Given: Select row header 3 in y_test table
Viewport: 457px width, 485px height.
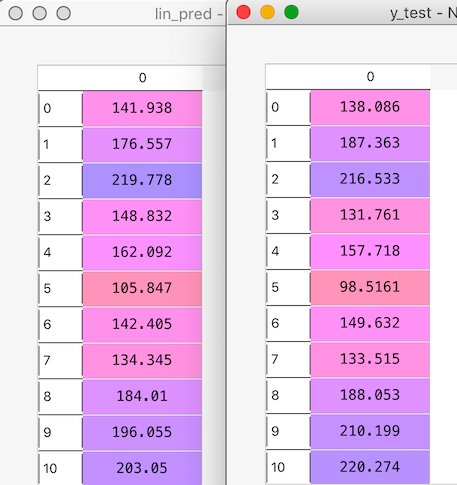Looking at the screenshot, I should pyautogui.click(x=288, y=215).
